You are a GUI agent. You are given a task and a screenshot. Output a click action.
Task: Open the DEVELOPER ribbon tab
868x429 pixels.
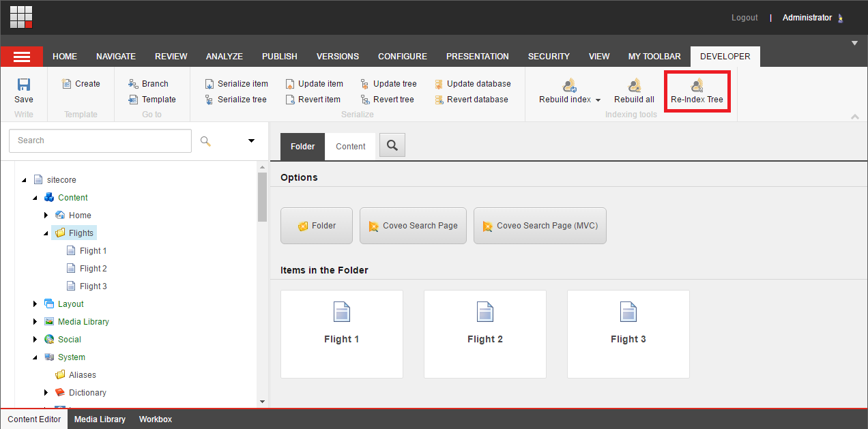[725, 56]
